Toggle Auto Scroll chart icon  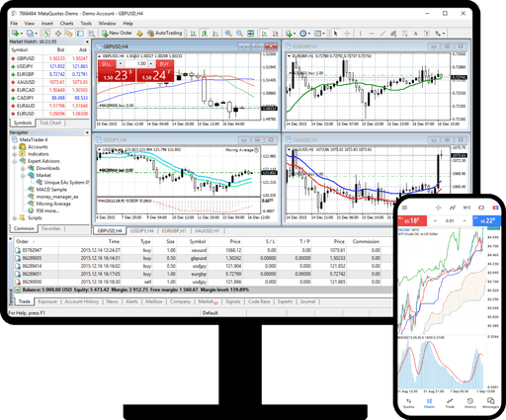[265, 34]
